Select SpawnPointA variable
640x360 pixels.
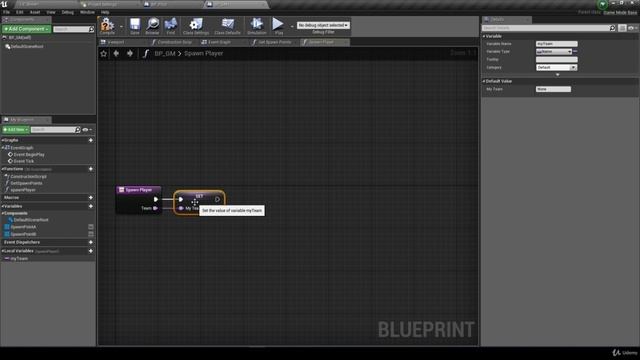click(23, 227)
